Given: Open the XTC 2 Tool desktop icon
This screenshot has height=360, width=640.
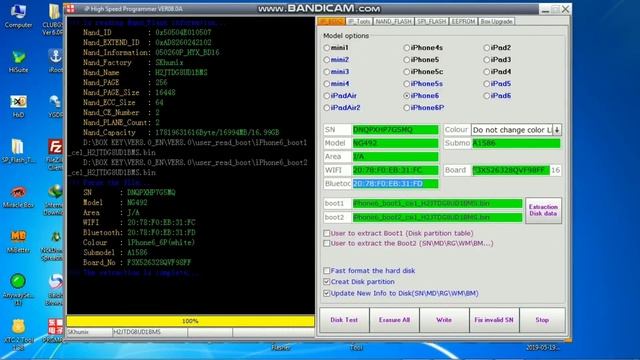Looking at the screenshot, I should [x=18, y=334].
